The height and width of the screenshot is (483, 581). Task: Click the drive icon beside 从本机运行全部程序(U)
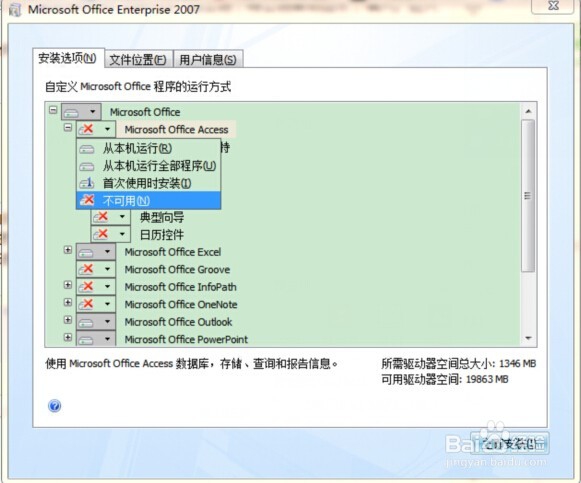(x=87, y=167)
